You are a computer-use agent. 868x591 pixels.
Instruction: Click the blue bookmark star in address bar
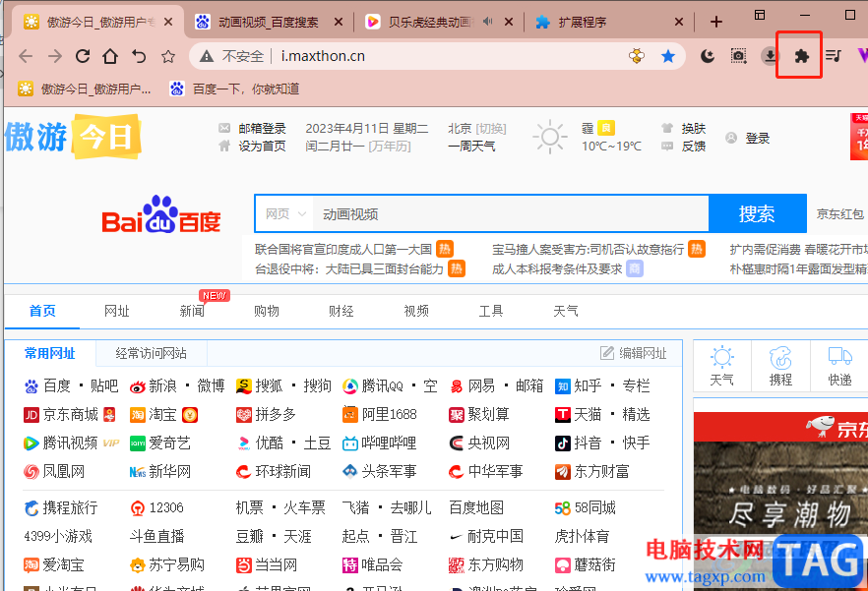[668, 56]
